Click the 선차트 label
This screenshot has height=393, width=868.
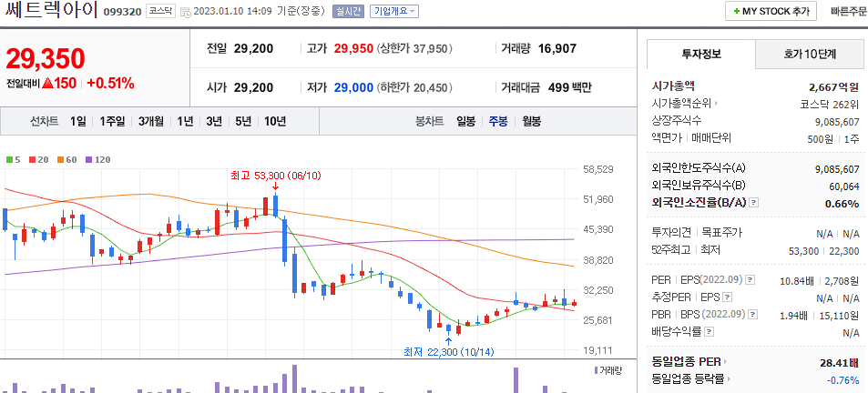pyautogui.click(x=45, y=122)
